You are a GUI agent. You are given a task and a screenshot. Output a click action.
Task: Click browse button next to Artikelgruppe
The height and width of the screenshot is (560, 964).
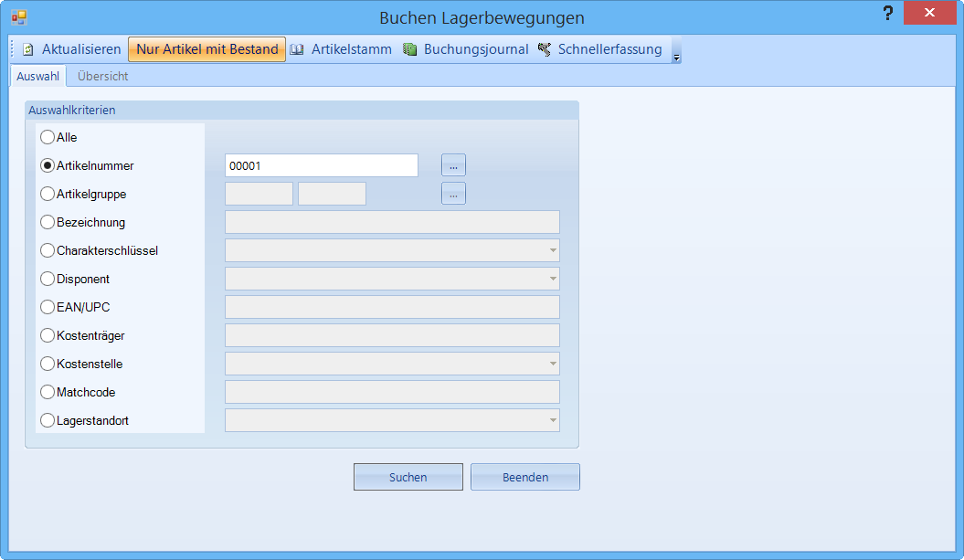click(x=453, y=194)
